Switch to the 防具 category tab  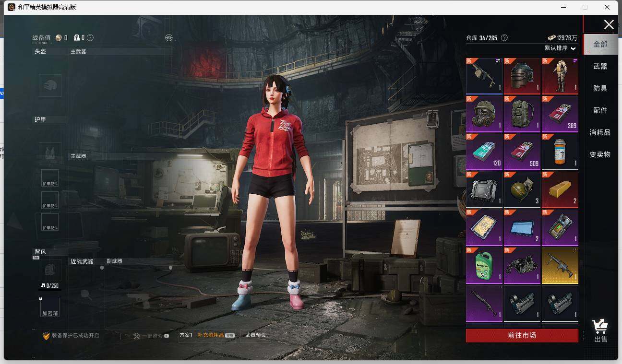point(600,88)
